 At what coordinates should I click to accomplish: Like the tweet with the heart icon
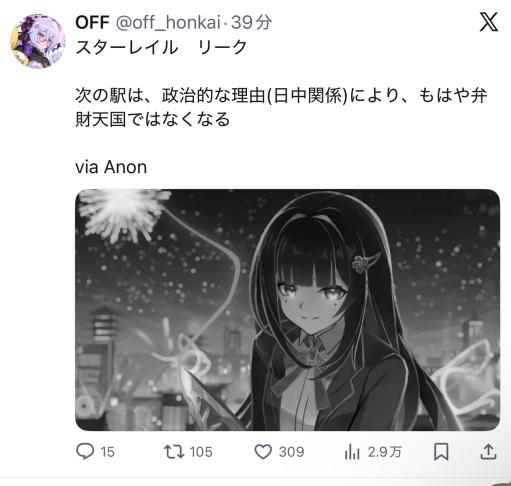[263, 452]
